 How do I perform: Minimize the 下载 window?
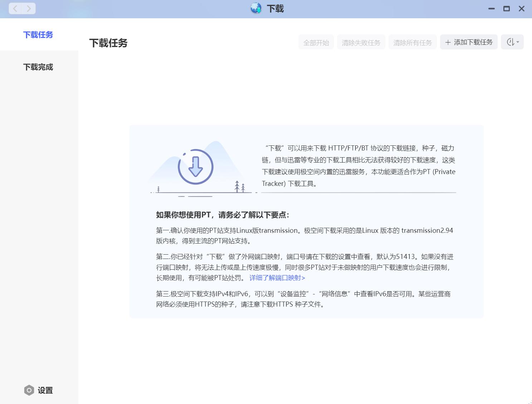point(491,8)
